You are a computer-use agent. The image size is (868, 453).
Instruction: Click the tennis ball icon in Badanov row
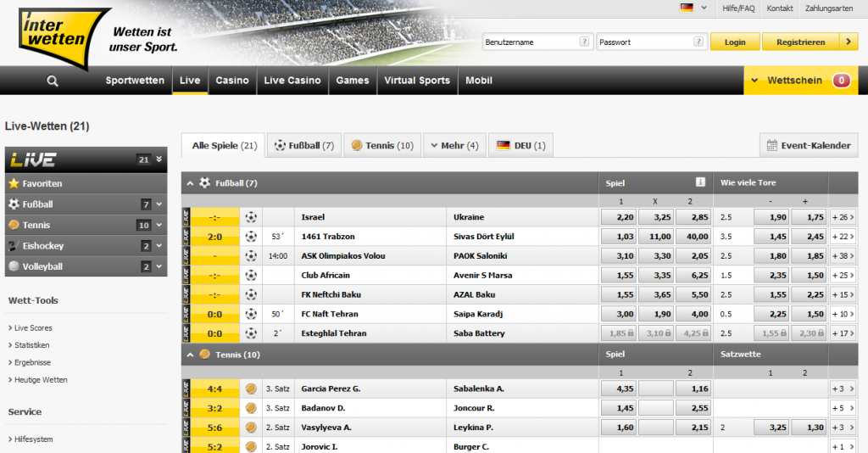(x=251, y=408)
